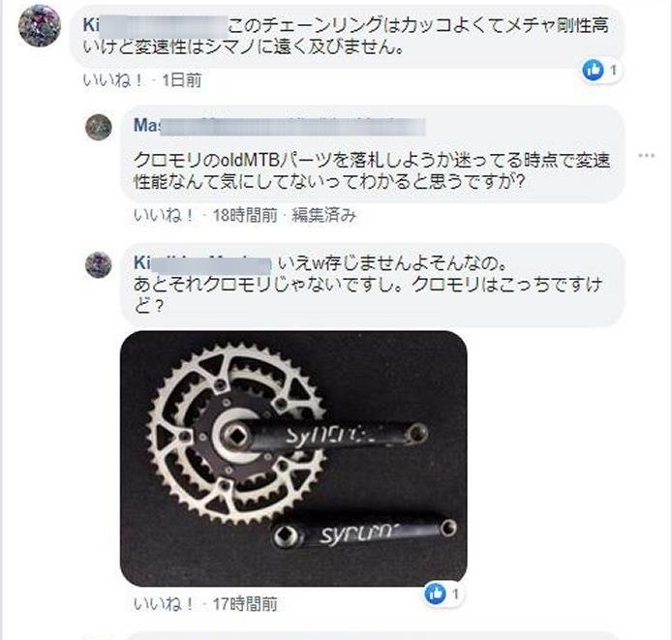Click the blurred Mas author name in the reply
This screenshot has height=640, width=672.
pyautogui.click(x=280, y=126)
